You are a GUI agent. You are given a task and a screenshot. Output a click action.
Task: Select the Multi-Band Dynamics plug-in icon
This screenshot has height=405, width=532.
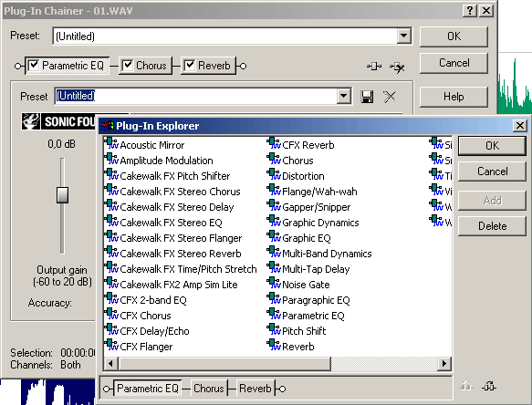[274, 253]
